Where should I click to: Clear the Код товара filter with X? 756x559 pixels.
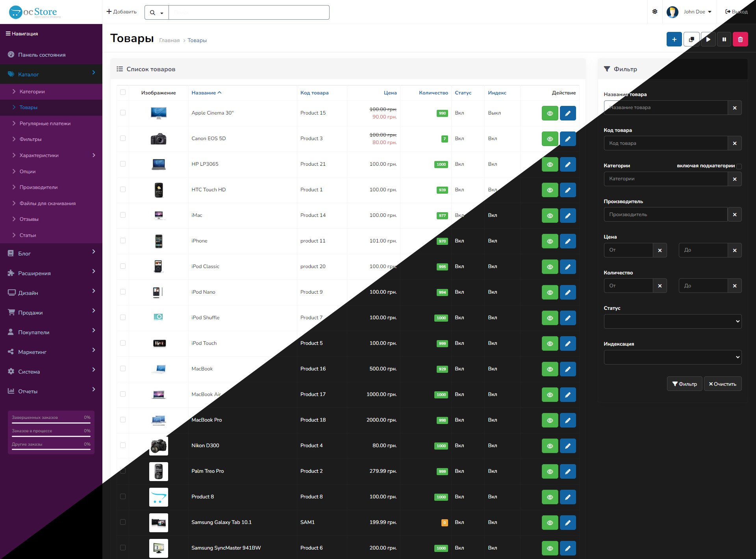(x=735, y=143)
